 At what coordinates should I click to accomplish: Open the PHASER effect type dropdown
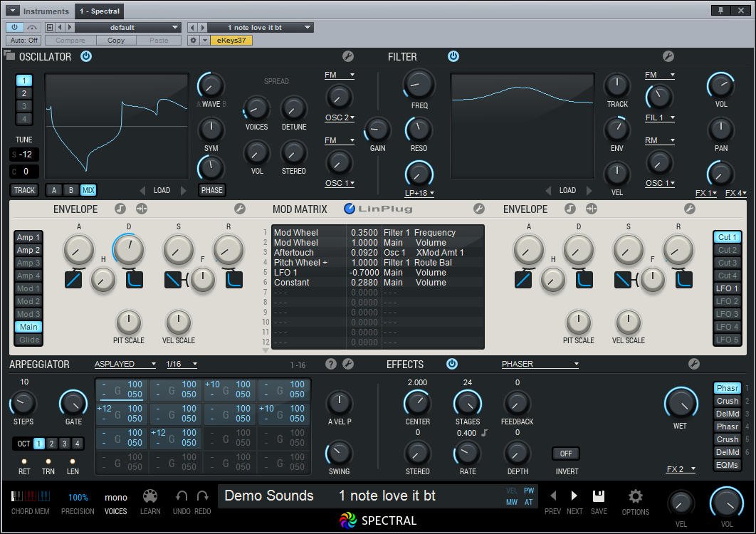click(540, 365)
